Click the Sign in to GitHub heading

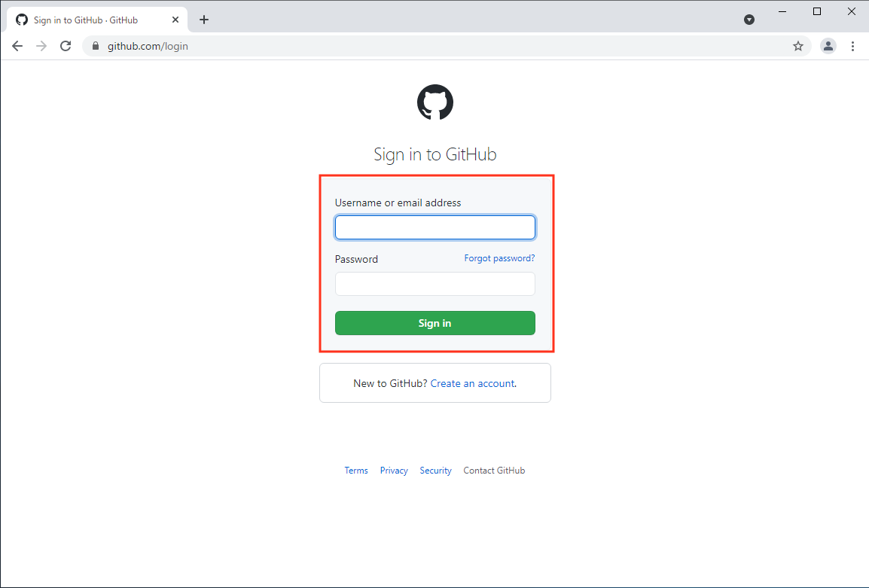click(x=435, y=154)
